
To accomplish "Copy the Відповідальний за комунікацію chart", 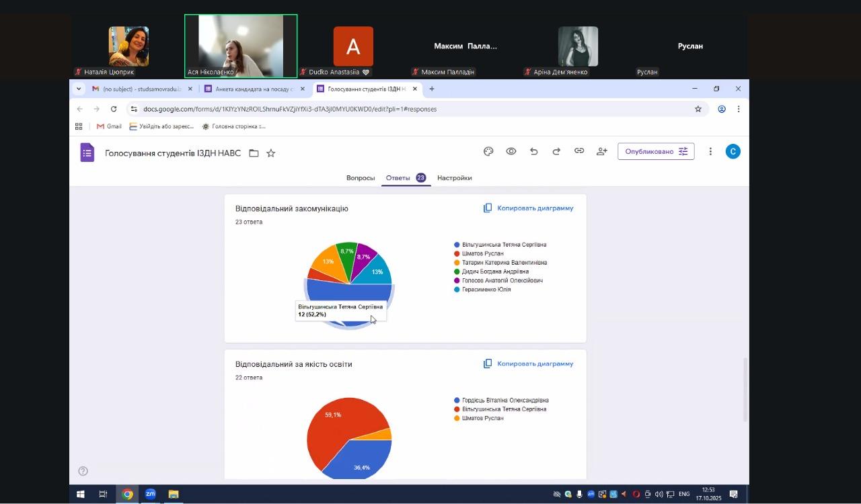I will pyautogui.click(x=528, y=208).
